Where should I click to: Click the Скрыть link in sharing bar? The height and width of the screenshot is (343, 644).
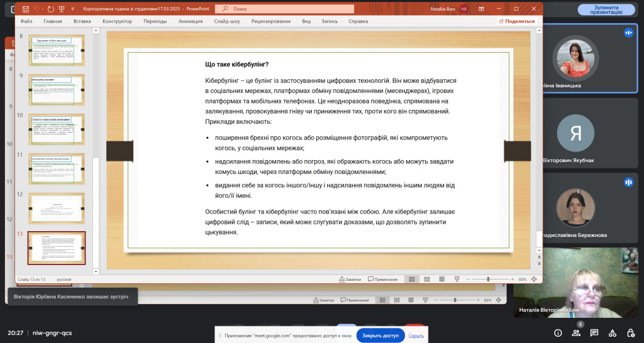(x=416, y=335)
